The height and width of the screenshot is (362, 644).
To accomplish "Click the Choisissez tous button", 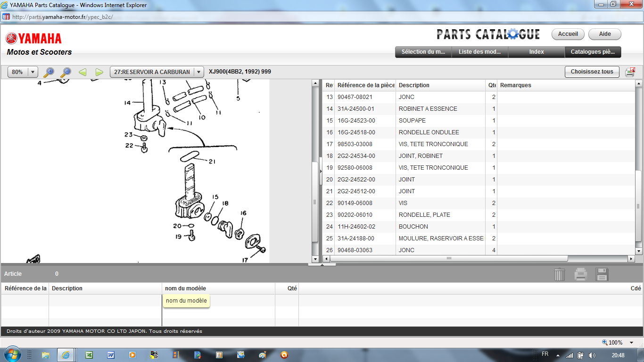I will point(592,72).
